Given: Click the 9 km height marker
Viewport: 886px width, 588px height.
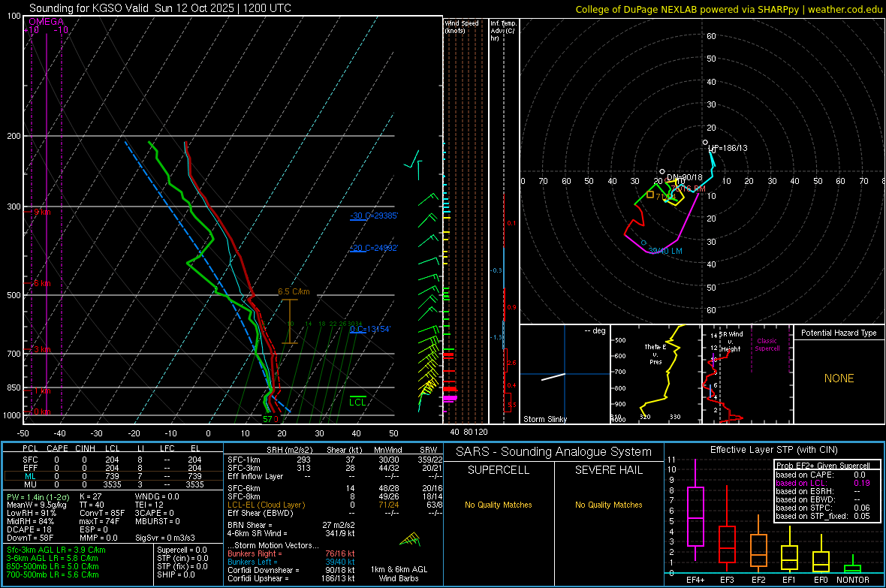Looking at the screenshot, I should (x=42, y=212).
